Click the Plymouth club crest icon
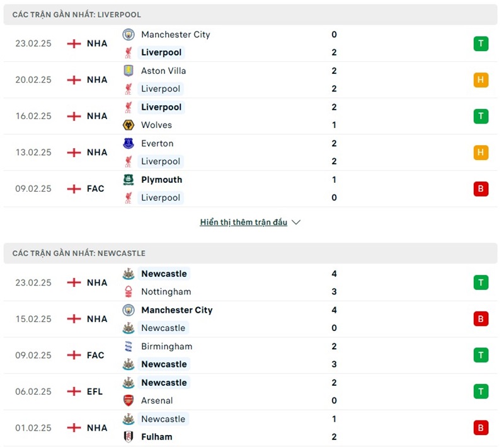This screenshot has width=504, height=447. (129, 180)
